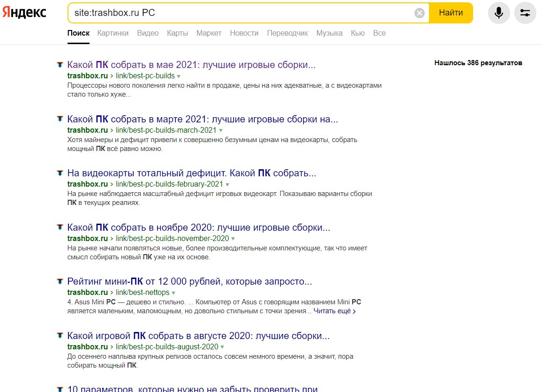The image size is (542, 392).
Task: Click the Найти search button
Action: point(451,13)
